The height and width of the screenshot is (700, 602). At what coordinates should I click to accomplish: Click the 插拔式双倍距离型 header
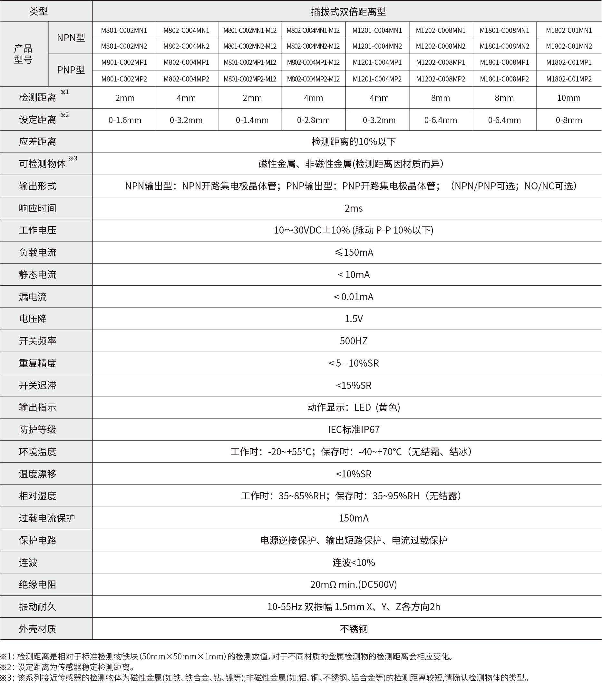(x=348, y=12)
